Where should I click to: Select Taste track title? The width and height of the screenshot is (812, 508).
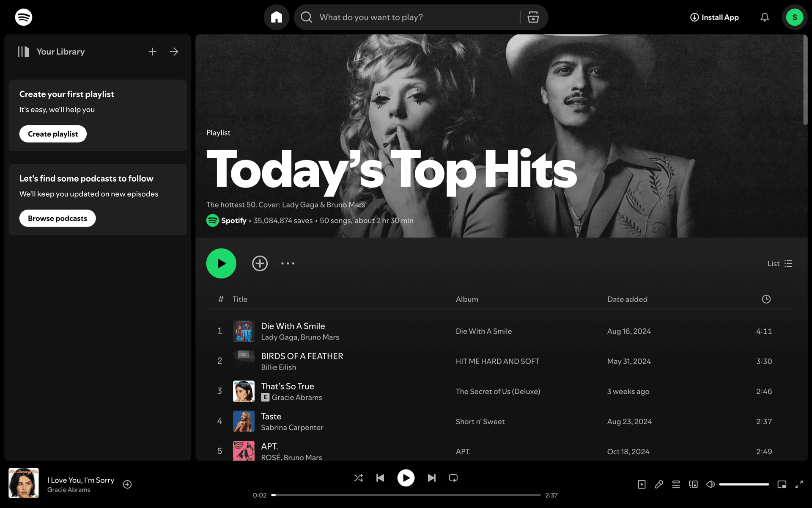click(271, 416)
